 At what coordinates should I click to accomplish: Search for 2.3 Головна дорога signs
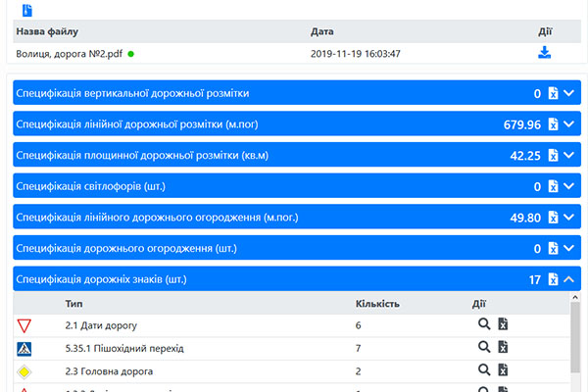[483, 369]
